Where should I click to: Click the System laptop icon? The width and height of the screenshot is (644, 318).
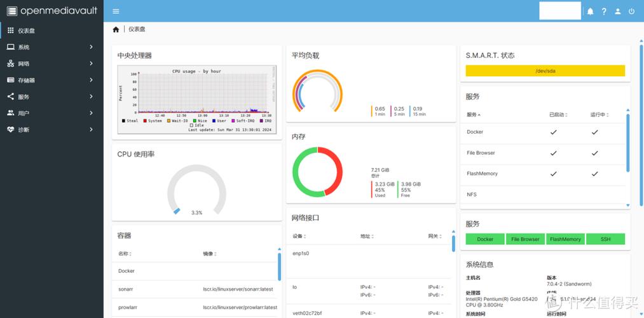coord(11,47)
